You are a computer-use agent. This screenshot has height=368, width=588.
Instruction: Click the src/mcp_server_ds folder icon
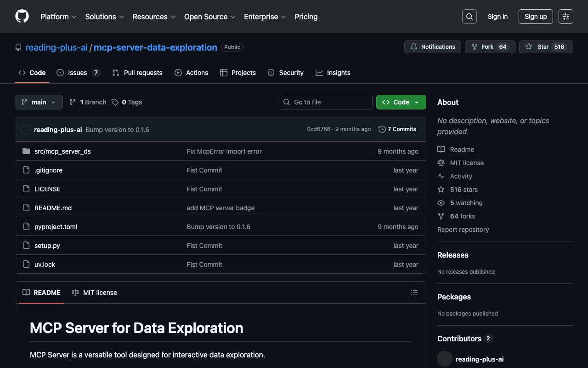click(x=26, y=151)
